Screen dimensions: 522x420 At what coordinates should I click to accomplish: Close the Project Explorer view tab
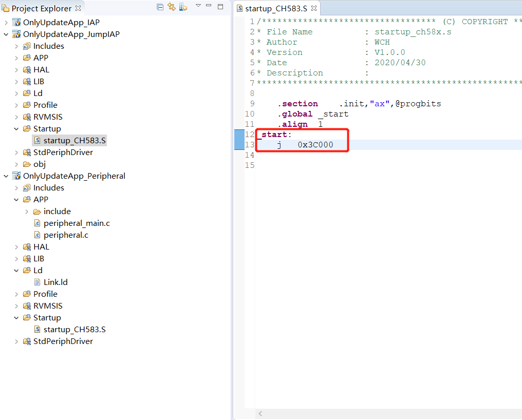[78, 8]
